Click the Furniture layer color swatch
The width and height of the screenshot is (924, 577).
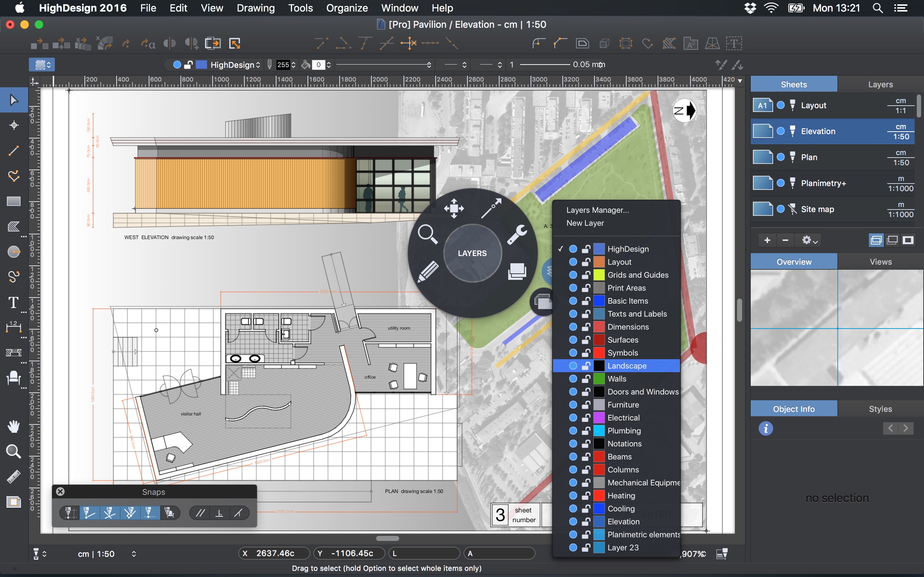click(599, 405)
